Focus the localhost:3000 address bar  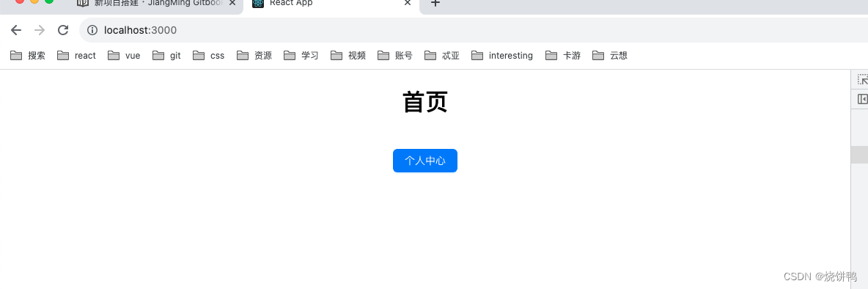coord(474,30)
